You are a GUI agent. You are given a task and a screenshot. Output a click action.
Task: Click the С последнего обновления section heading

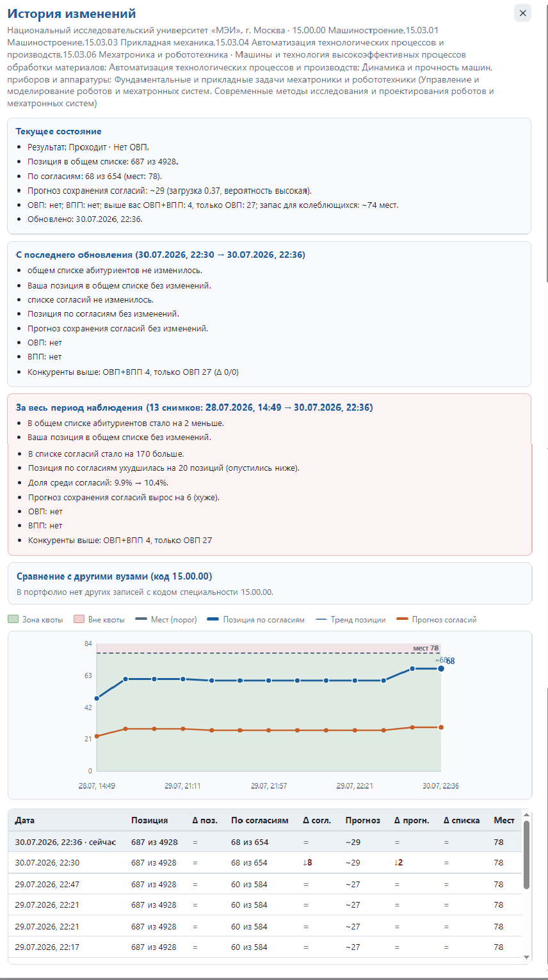160,255
